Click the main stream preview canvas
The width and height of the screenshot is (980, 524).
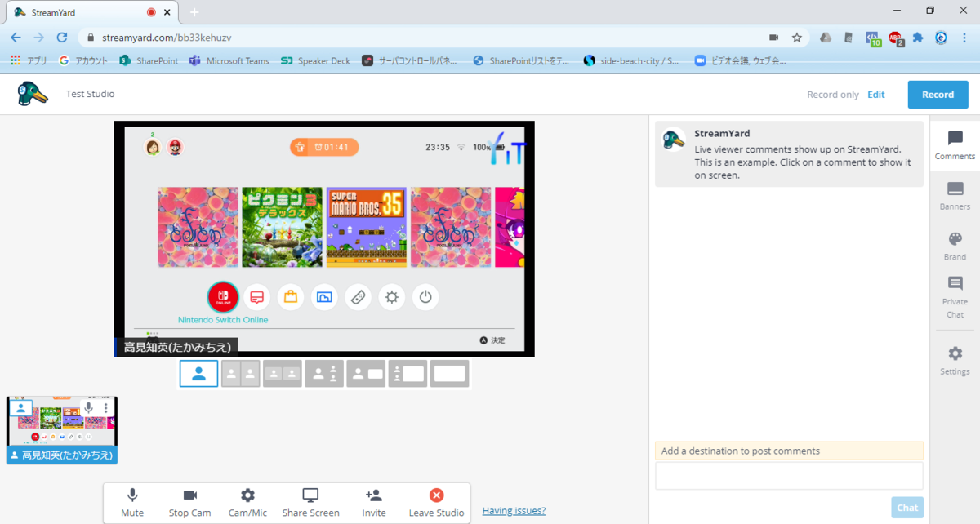(324, 238)
